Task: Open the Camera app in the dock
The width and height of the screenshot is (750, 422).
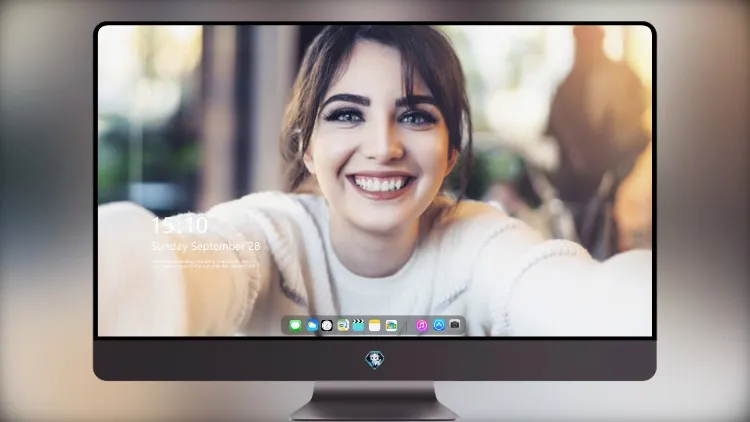Action: click(x=455, y=325)
